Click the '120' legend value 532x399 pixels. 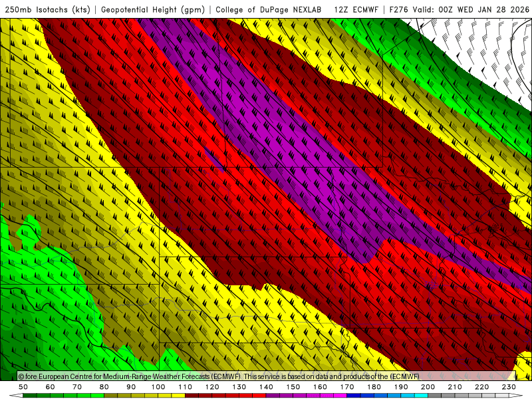[212, 387]
